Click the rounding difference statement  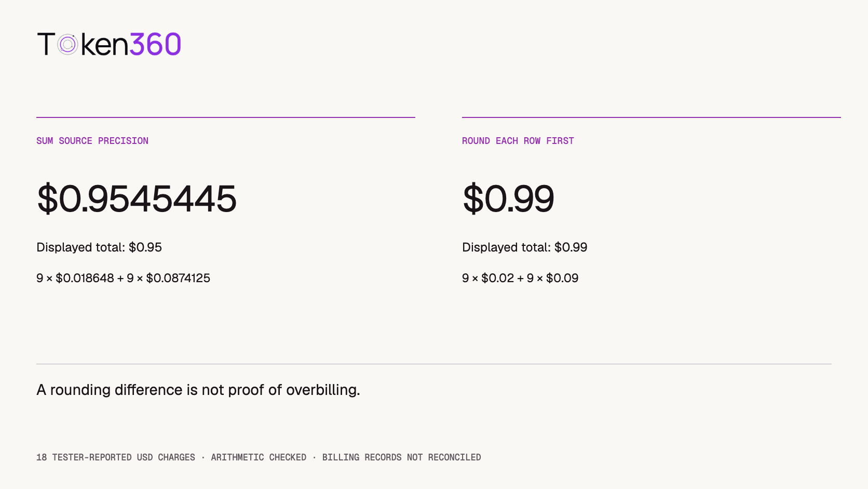[x=198, y=390]
